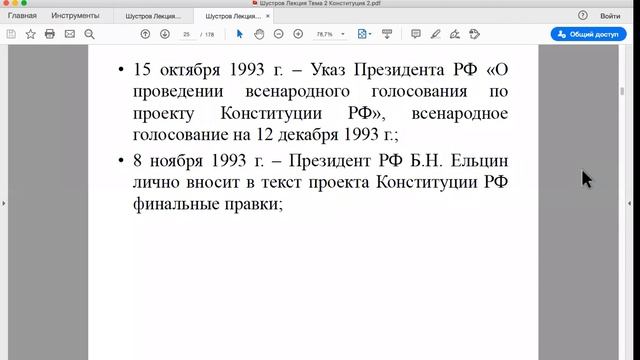Go to previous page arrow
Screen dimensions: 640x360
145,34
